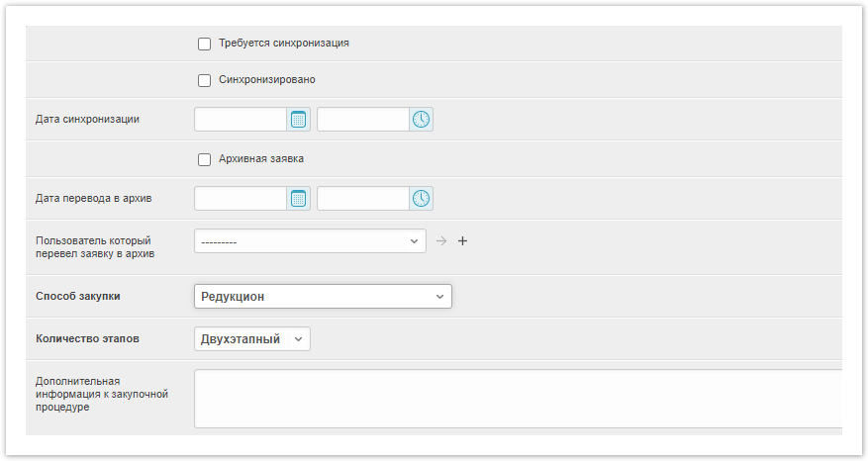
Task: Open calendar picker for Дата синхронизации
Action: pos(299,120)
